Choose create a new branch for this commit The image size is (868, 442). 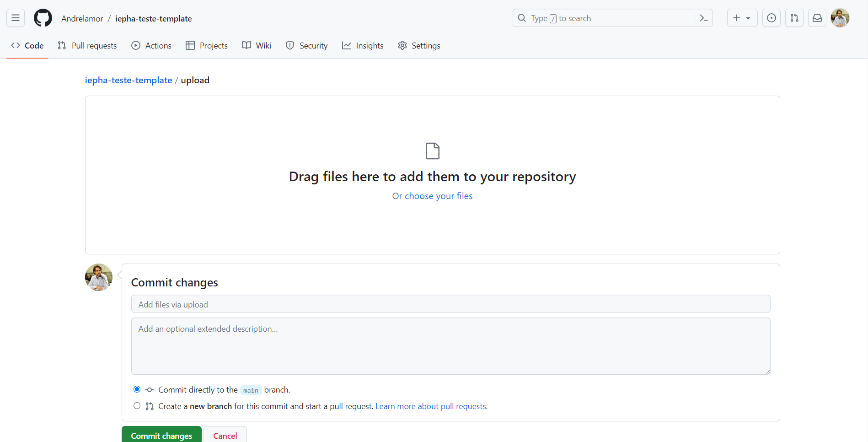coord(136,405)
